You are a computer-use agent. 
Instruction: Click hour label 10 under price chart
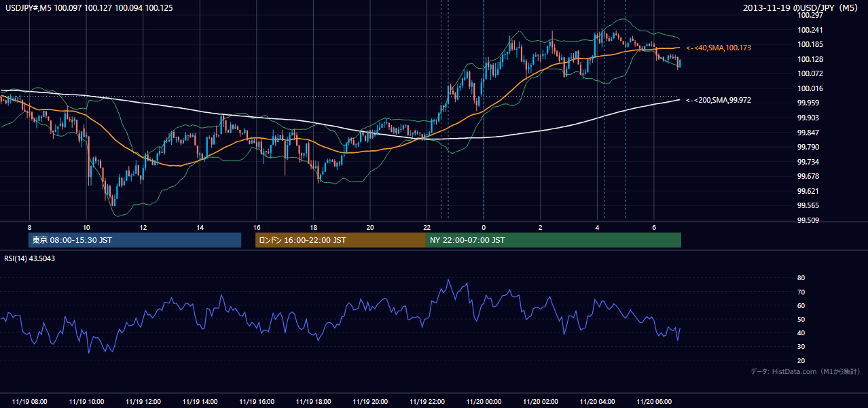tap(86, 227)
